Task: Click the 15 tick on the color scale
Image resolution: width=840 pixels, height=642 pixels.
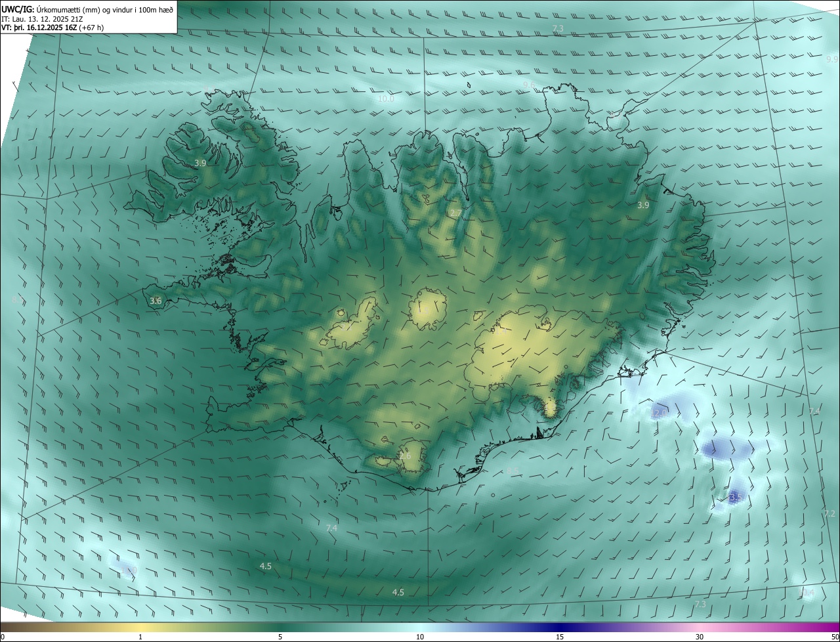Action: pos(560,637)
